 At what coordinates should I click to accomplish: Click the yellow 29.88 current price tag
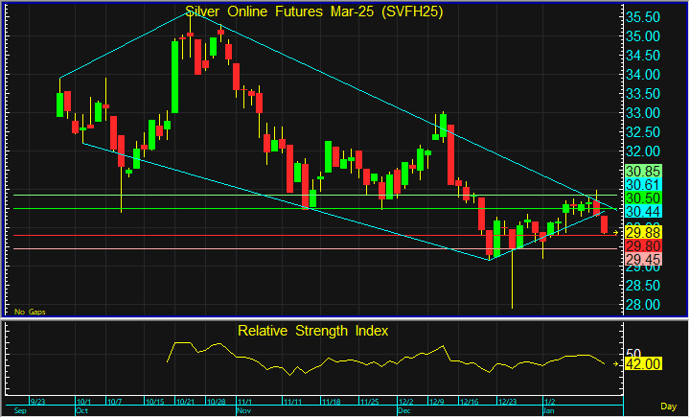point(643,233)
